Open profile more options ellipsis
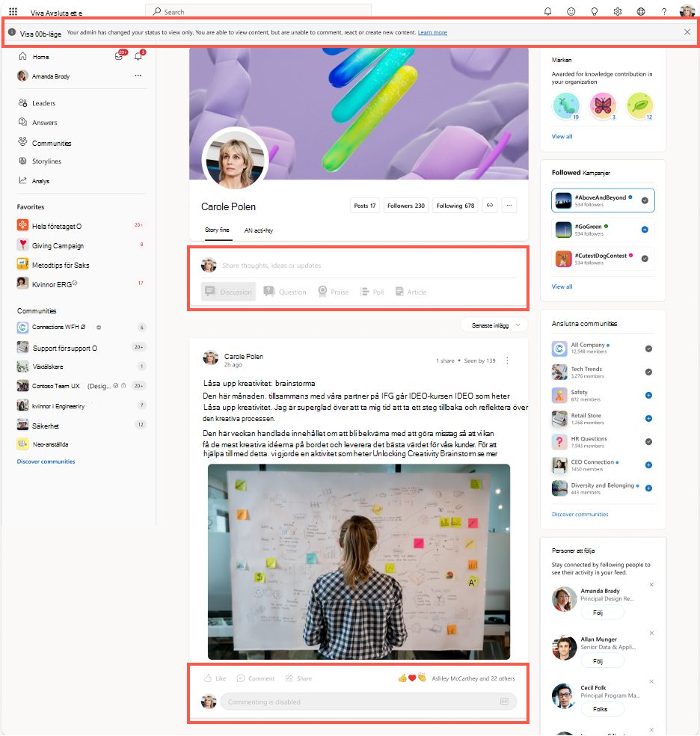 pos(509,206)
